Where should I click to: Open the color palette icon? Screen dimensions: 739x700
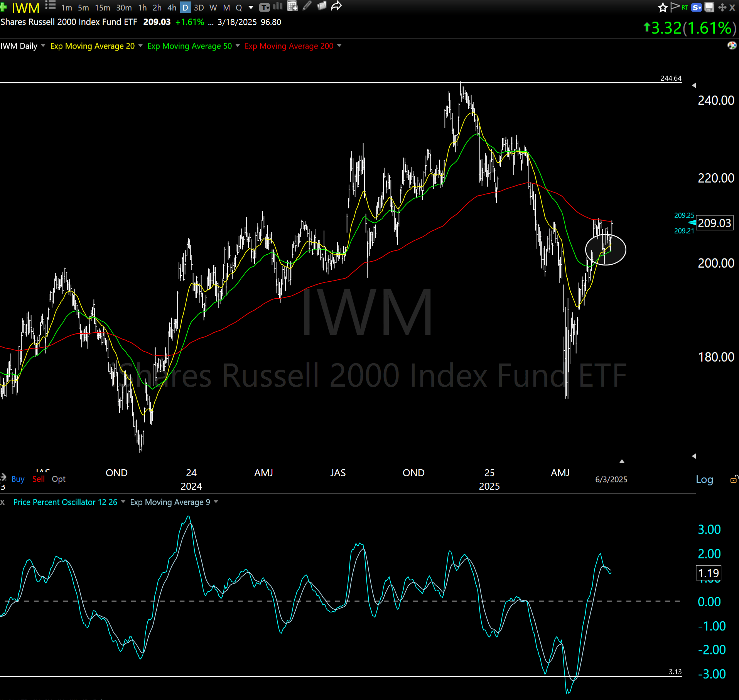click(732, 46)
